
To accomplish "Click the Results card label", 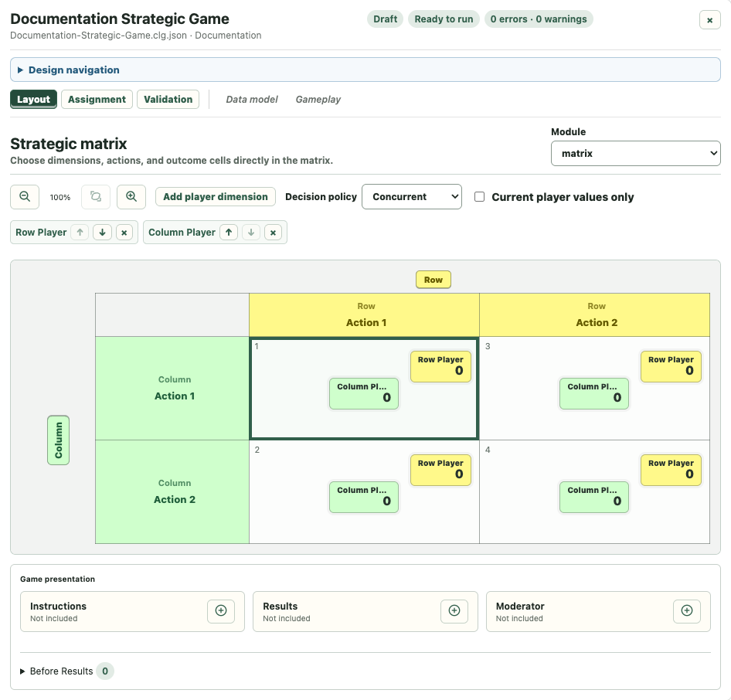I will [x=280, y=606].
